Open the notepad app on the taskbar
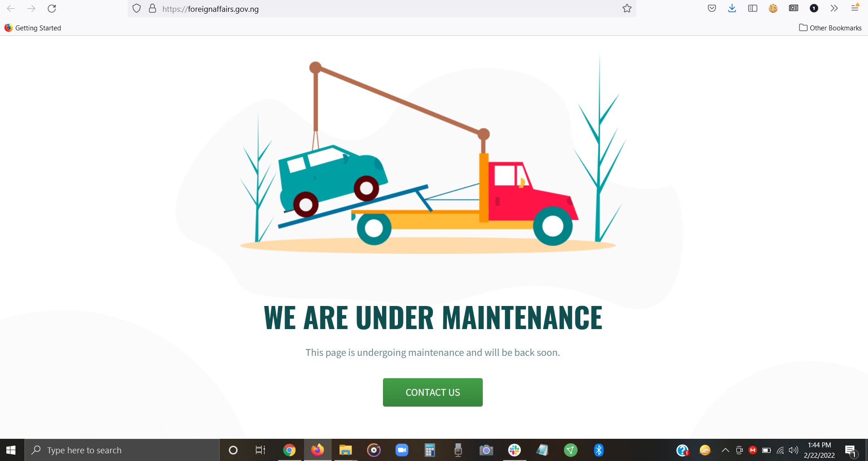Image resolution: width=868 pixels, height=461 pixels. click(542, 450)
